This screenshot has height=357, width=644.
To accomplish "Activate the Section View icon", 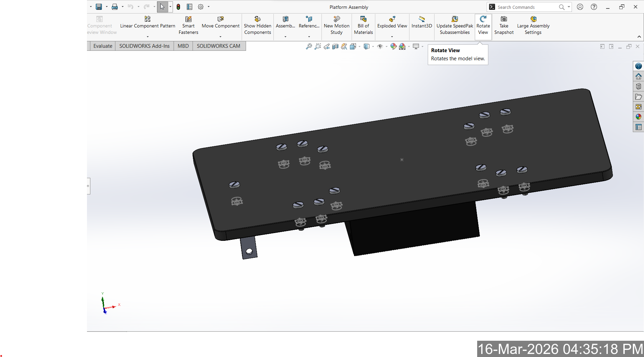I will [335, 46].
